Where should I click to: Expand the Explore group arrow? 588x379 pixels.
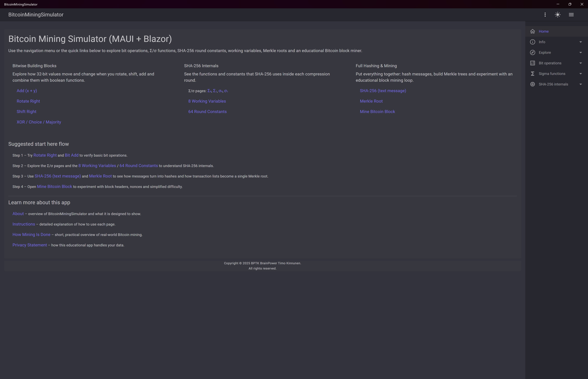581,52
